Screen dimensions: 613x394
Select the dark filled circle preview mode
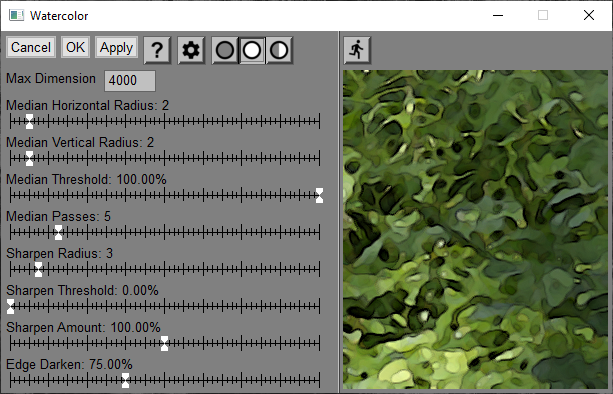click(225, 50)
